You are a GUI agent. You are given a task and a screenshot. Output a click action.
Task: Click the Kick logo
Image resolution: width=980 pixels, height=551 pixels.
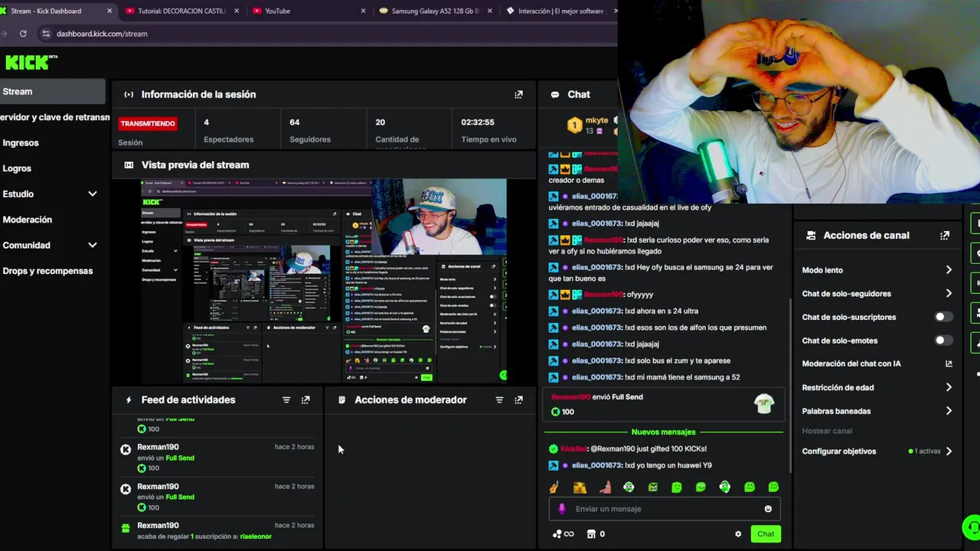coord(31,62)
